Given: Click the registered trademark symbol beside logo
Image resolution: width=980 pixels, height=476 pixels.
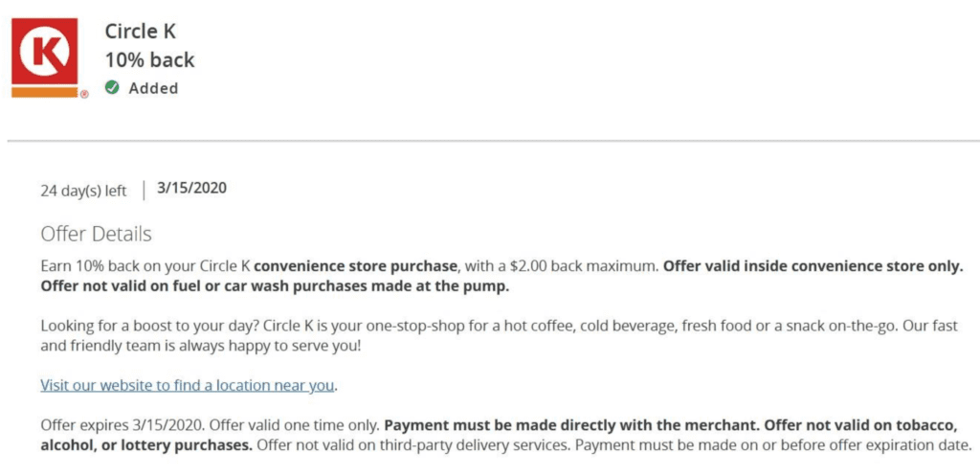Looking at the screenshot, I should pos(84,94).
